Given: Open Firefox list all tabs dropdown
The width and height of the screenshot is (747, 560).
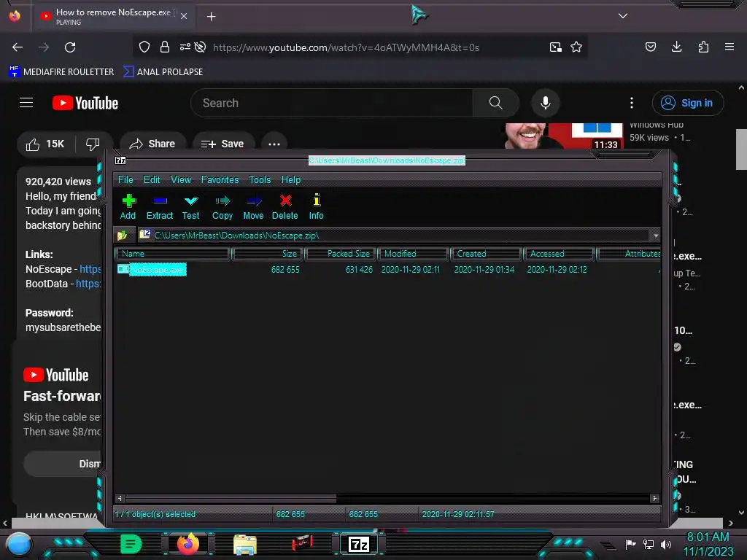Looking at the screenshot, I should pyautogui.click(x=623, y=16).
